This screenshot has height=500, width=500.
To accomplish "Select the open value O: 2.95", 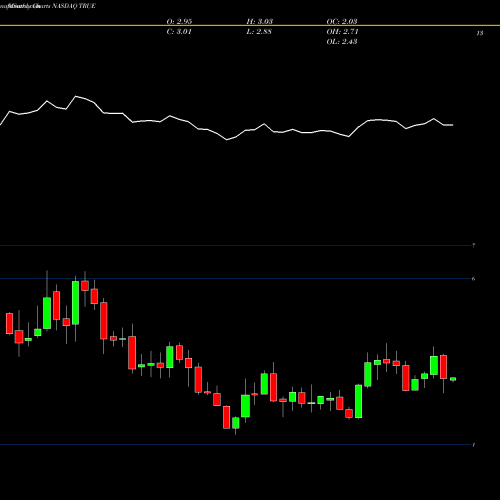I will [179, 22].
